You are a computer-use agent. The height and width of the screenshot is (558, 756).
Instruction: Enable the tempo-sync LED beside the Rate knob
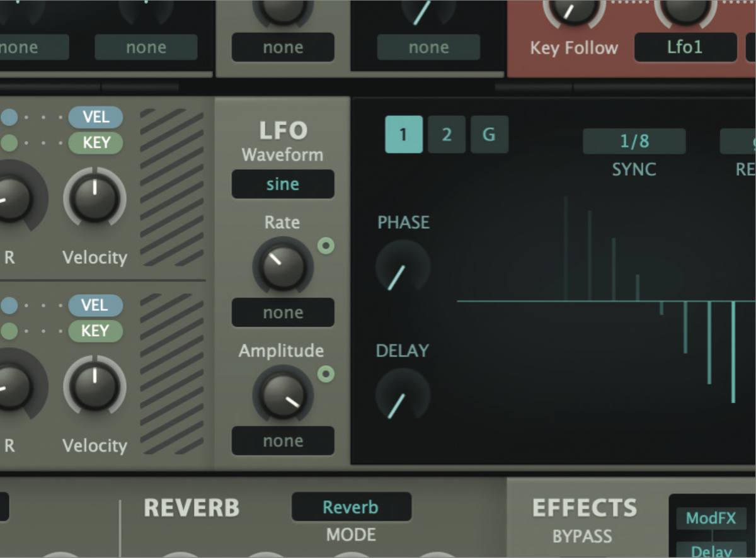pyautogui.click(x=326, y=246)
